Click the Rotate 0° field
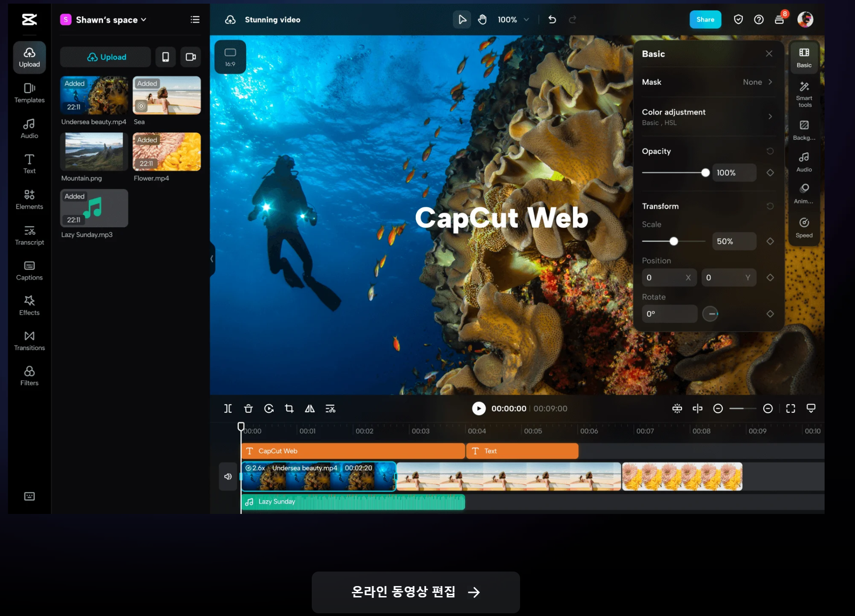 [x=669, y=314]
